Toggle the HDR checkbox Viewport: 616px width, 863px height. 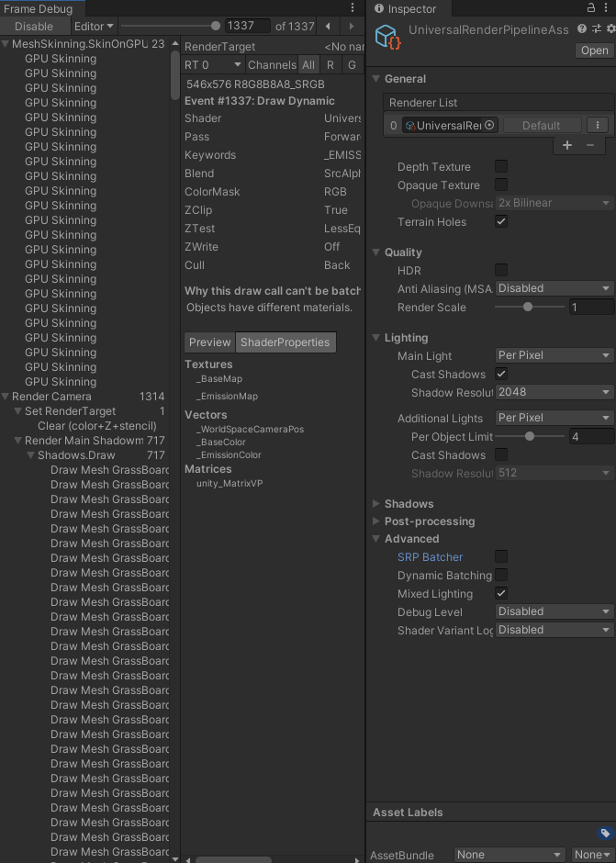(501, 270)
